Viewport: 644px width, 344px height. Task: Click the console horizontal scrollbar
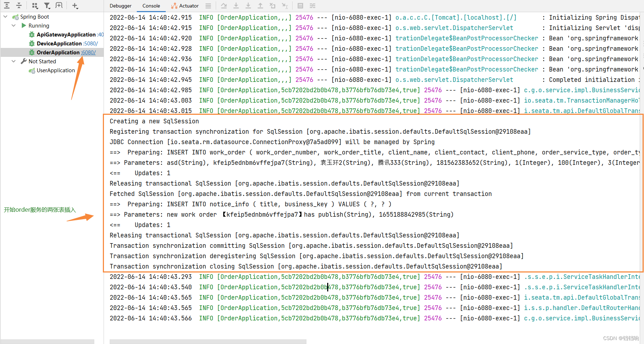pyautogui.click(x=208, y=341)
